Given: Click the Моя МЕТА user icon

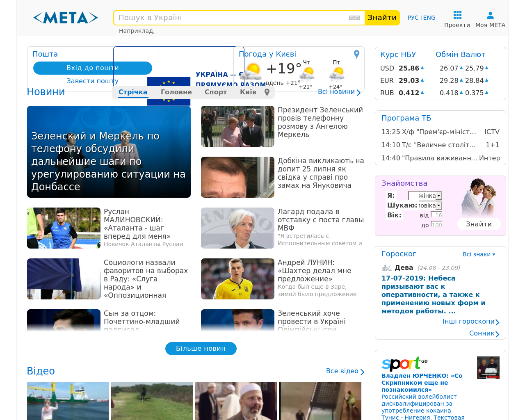Looking at the screenshot, I should pos(490,15).
